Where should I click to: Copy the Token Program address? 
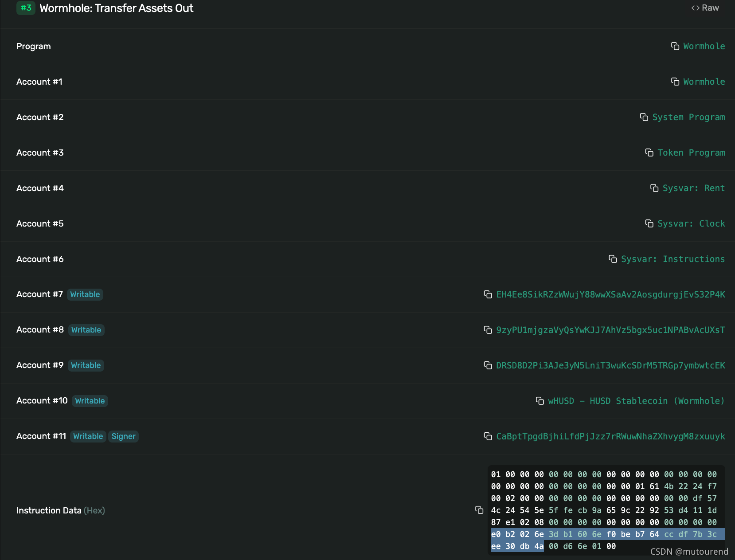(649, 153)
